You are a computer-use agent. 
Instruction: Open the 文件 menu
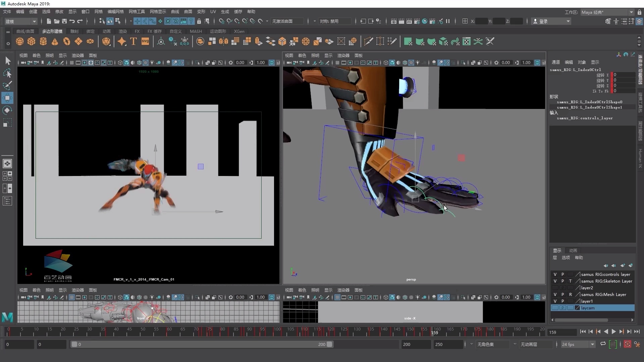[7, 11]
